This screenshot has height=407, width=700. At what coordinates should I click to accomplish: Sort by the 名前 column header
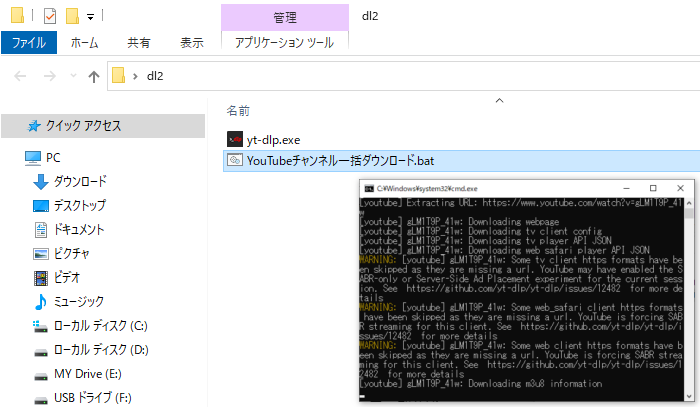coord(238,111)
